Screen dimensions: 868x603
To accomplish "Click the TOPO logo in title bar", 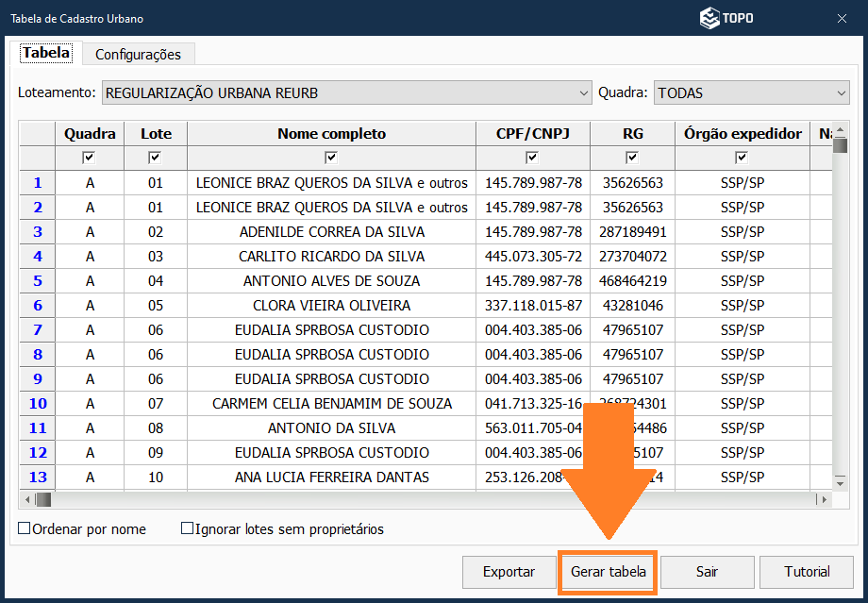I will [726, 18].
